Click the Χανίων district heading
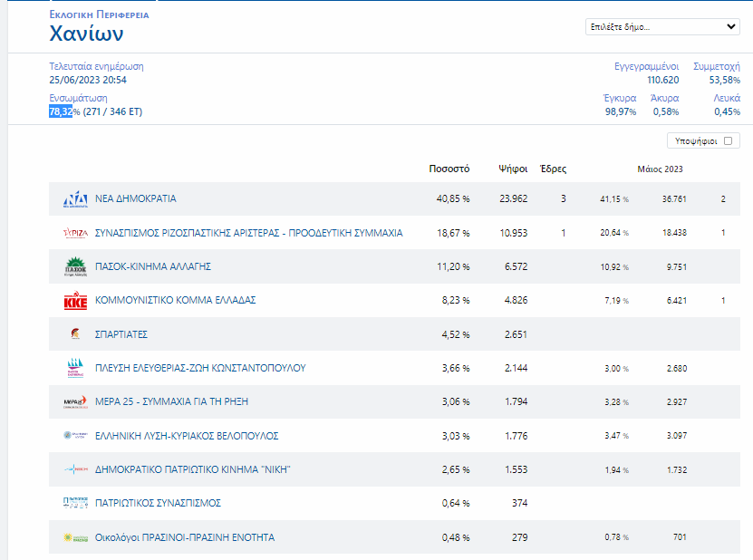753x560 pixels. pos(86,34)
